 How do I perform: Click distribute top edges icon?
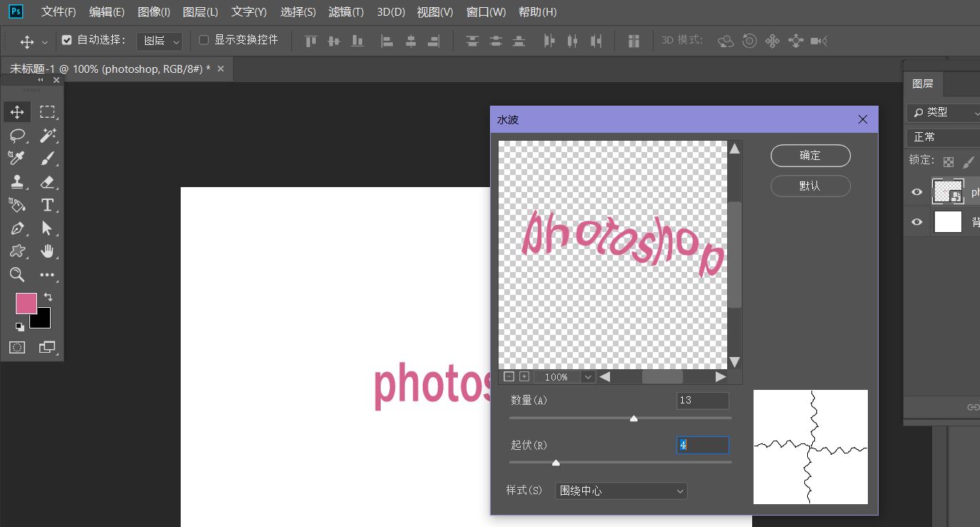(472, 41)
